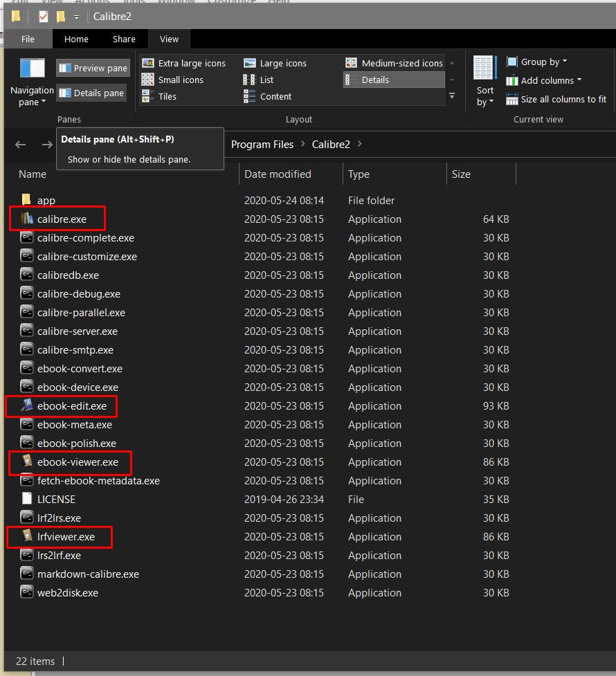Image resolution: width=616 pixels, height=676 pixels.
Task: Click the calibre-server.exe console icon
Action: (27, 331)
